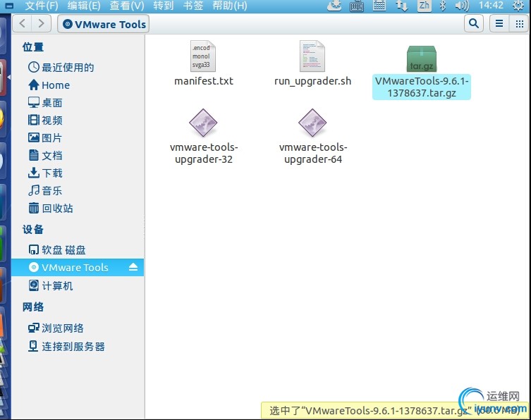Open search with the magnifier icon
The image size is (531, 420).
coord(473,23)
